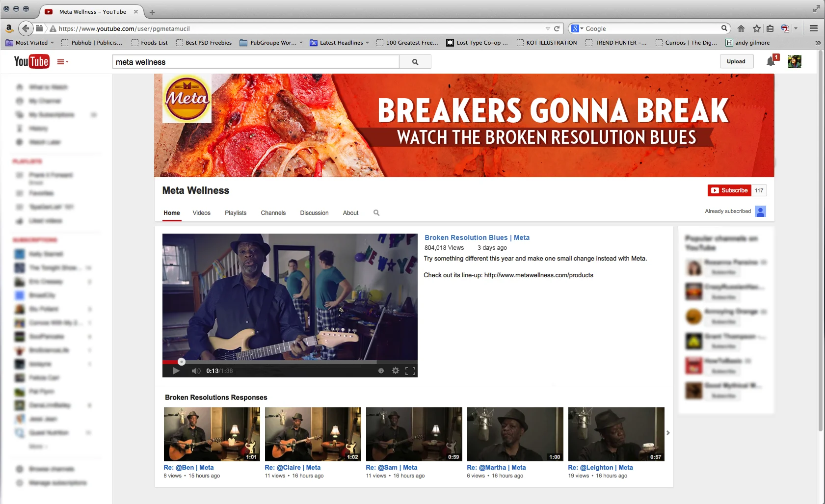Mute the video with the speaker icon
This screenshot has width=825, height=504.
click(x=196, y=371)
